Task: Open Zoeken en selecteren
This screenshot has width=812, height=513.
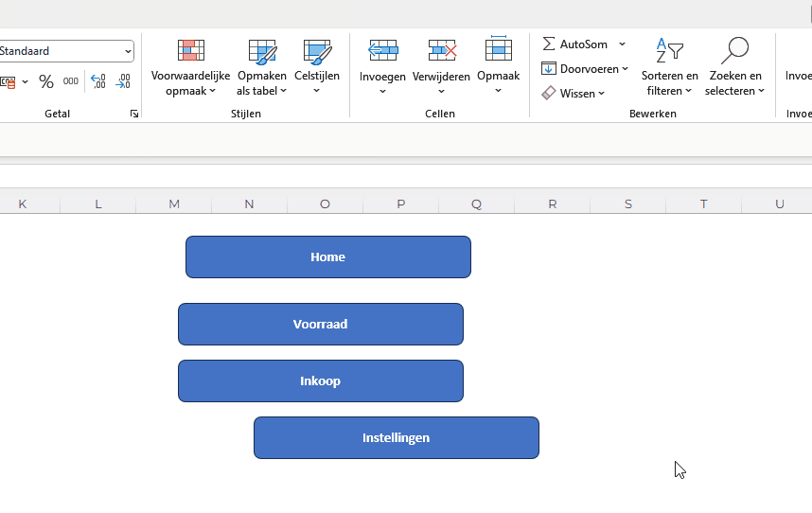Action: pos(733,66)
